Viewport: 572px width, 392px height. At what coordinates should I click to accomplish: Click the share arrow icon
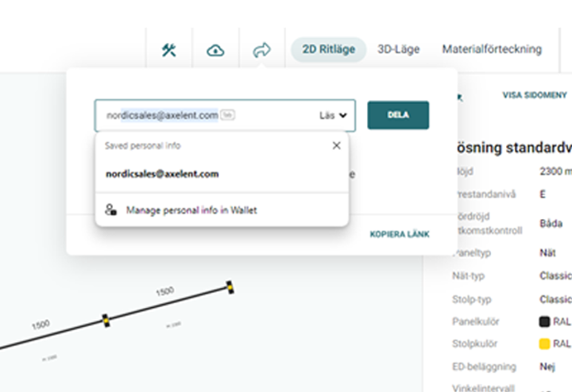261,50
